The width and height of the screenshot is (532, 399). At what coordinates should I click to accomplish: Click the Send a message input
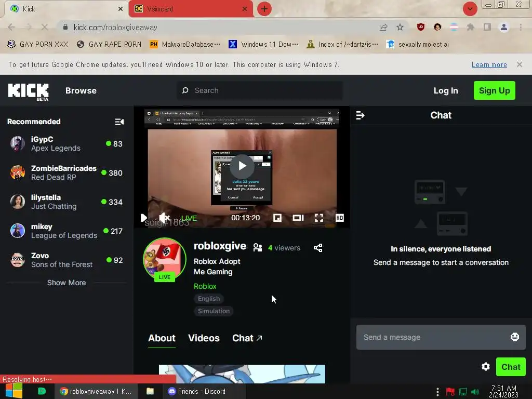[x=441, y=337]
